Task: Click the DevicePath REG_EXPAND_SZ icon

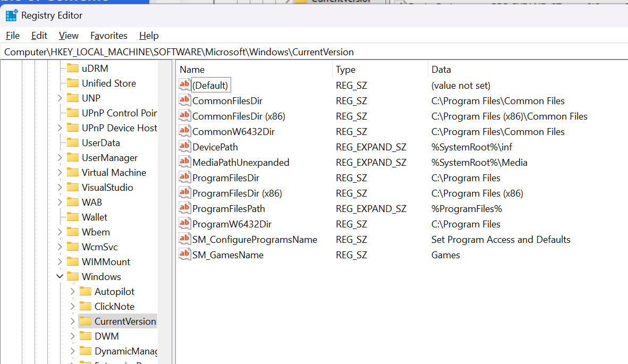Action: point(184,147)
